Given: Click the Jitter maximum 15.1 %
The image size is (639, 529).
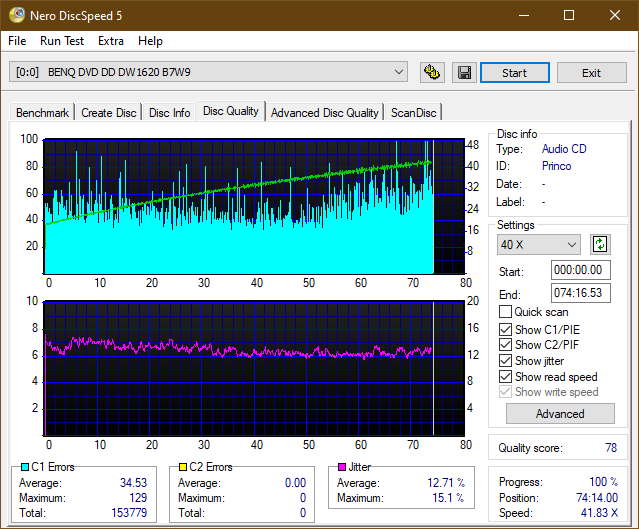Looking at the screenshot, I should click(x=448, y=498).
